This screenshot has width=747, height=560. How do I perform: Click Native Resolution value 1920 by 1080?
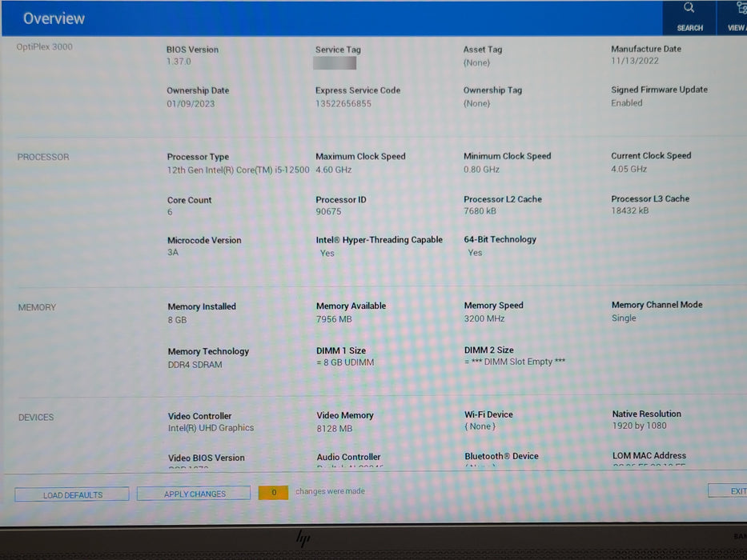[x=640, y=426]
